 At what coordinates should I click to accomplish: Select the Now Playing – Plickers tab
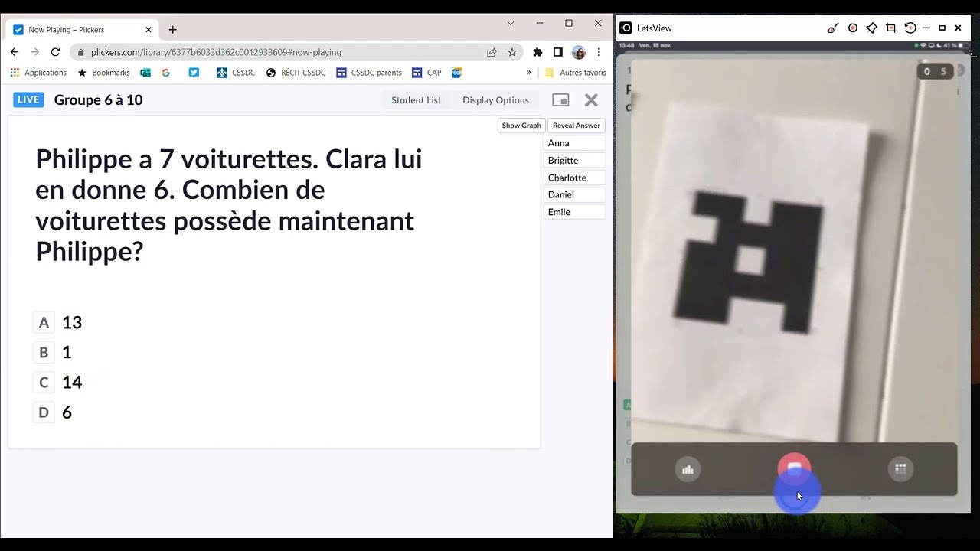tap(82, 30)
